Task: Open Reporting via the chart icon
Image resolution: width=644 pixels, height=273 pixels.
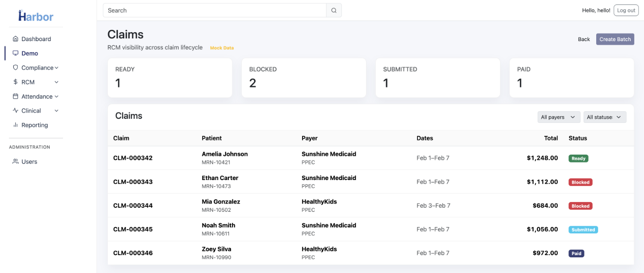Action: click(16, 125)
